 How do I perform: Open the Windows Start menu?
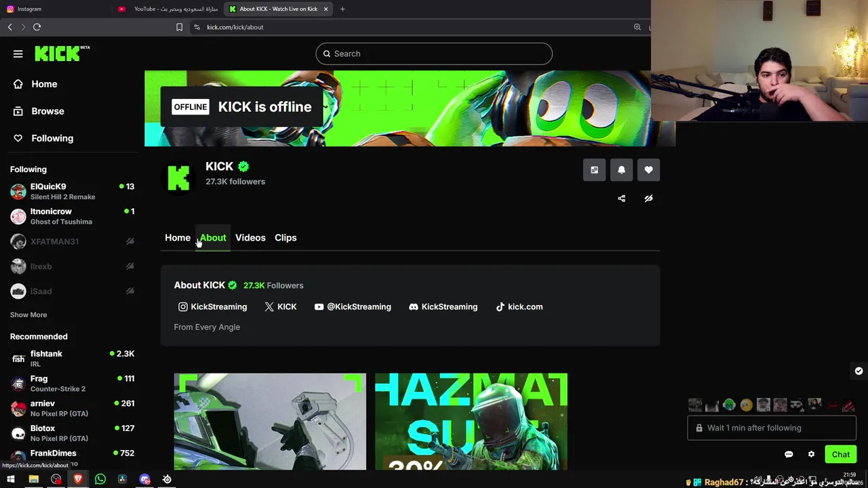tap(11, 479)
